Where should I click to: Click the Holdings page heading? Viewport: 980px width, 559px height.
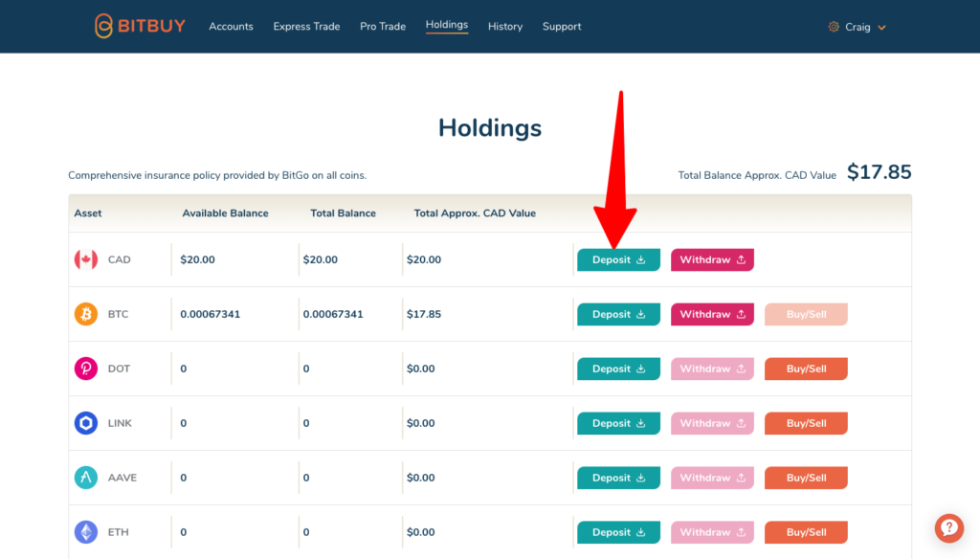pos(490,128)
